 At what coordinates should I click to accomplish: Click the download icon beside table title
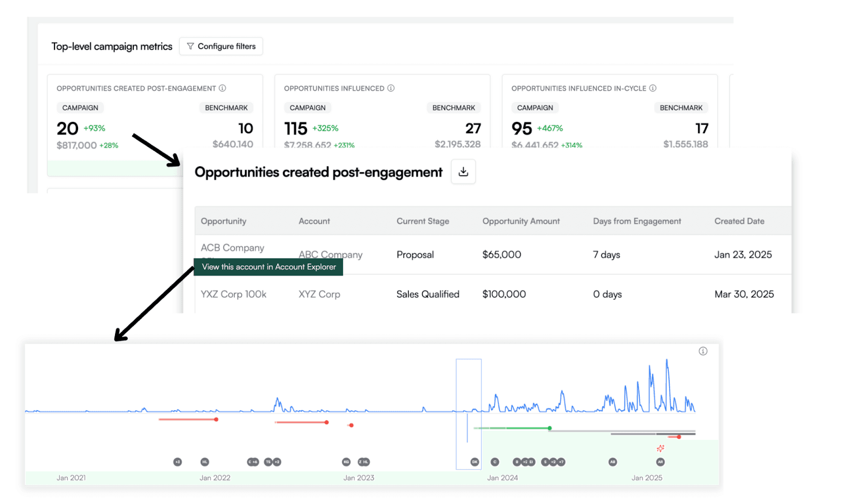tap(463, 172)
